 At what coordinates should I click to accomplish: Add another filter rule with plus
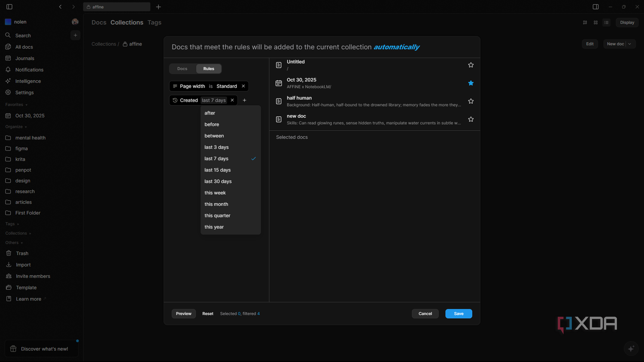pos(245,100)
